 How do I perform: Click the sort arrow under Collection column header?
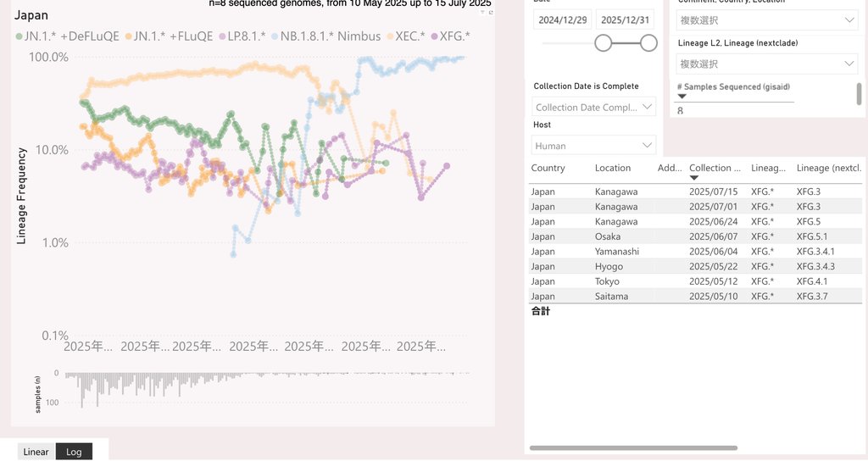click(x=694, y=178)
